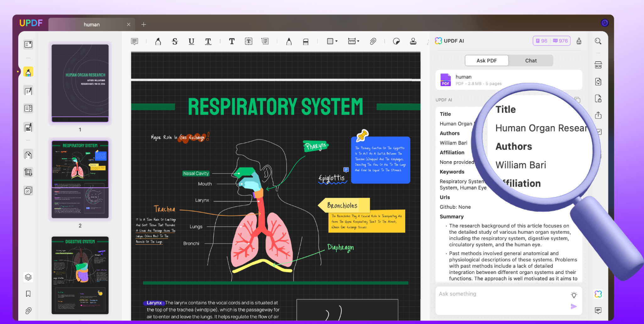Click the send arrow button
This screenshot has width=644, height=324.
pyautogui.click(x=574, y=306)
